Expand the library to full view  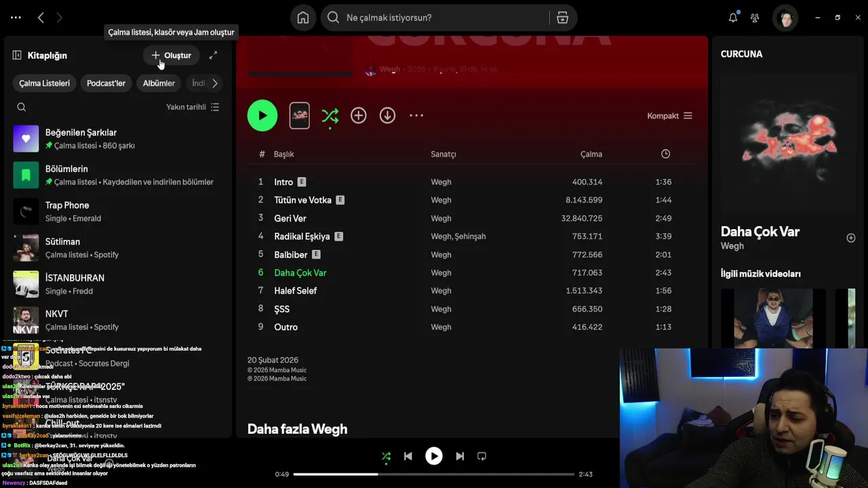coord(213,55)
